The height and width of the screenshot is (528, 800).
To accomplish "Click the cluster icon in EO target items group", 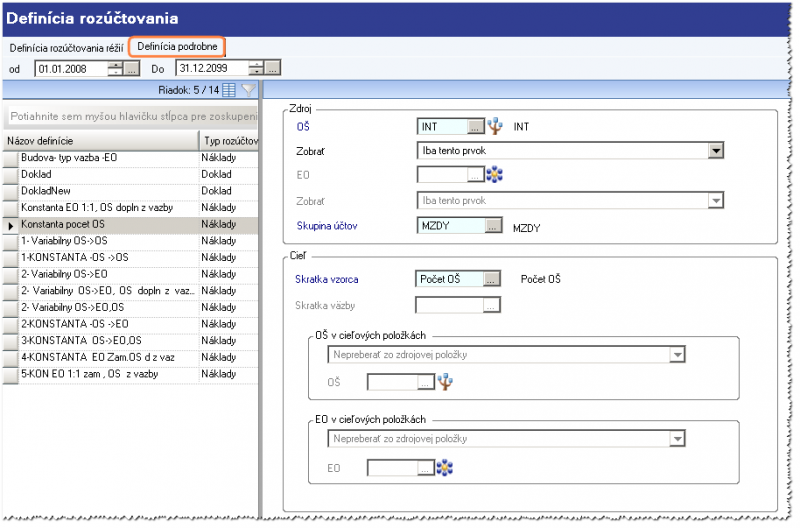I will click(445, 467).
